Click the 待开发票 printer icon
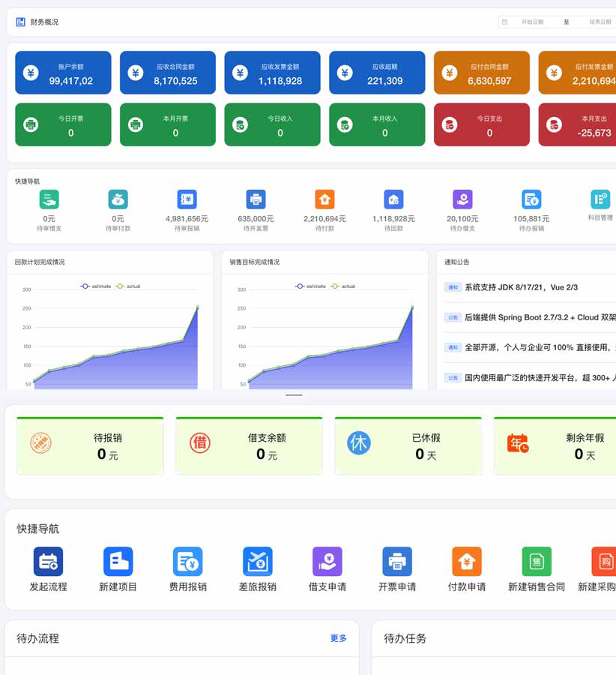Image resolution: width=616 pixels, height=675 pixels. pos(256,199)
